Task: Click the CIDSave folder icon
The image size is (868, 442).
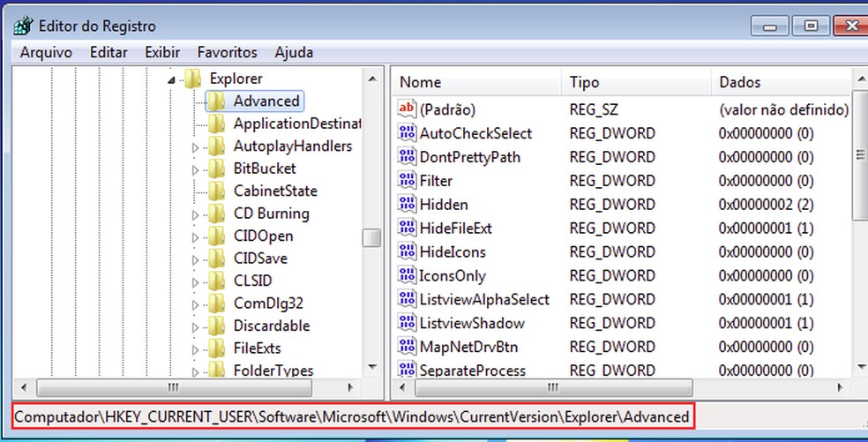Action: point(216,258)
